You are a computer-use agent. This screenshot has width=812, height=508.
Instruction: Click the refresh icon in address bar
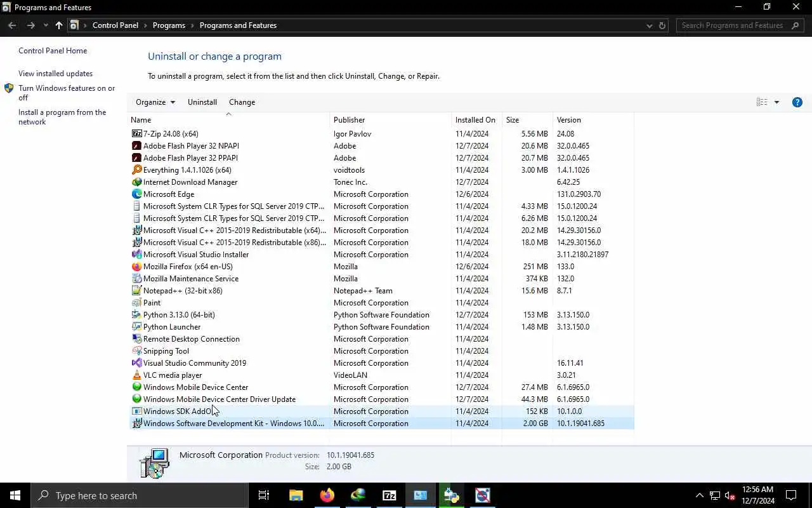tap(662, 25)
